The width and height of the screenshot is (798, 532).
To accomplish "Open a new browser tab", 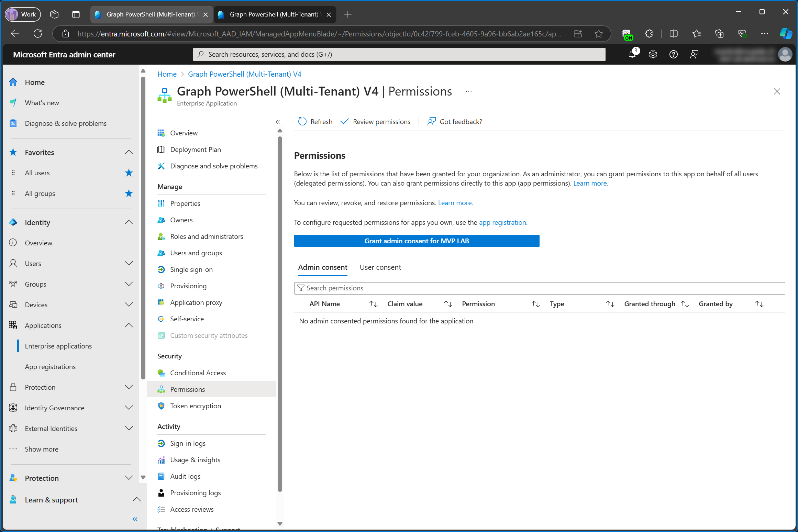I will 348,14.
